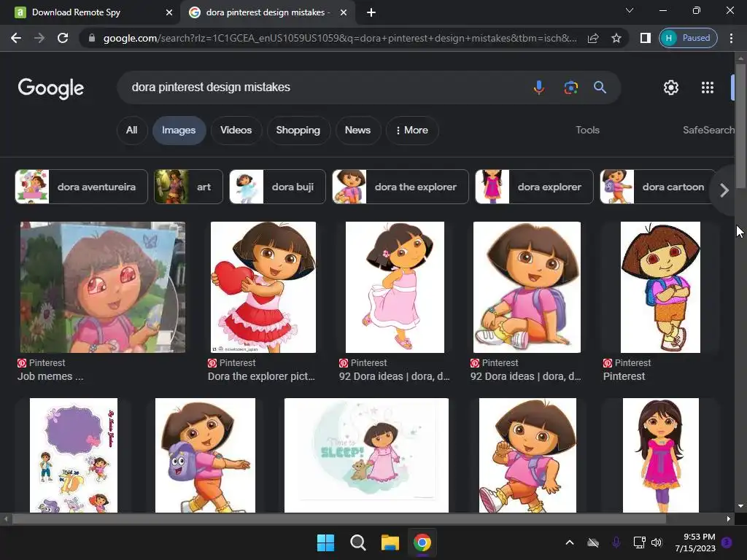747x560 pixels.
Task: Switch to the News tab
Action: click(x=357, y=130)
